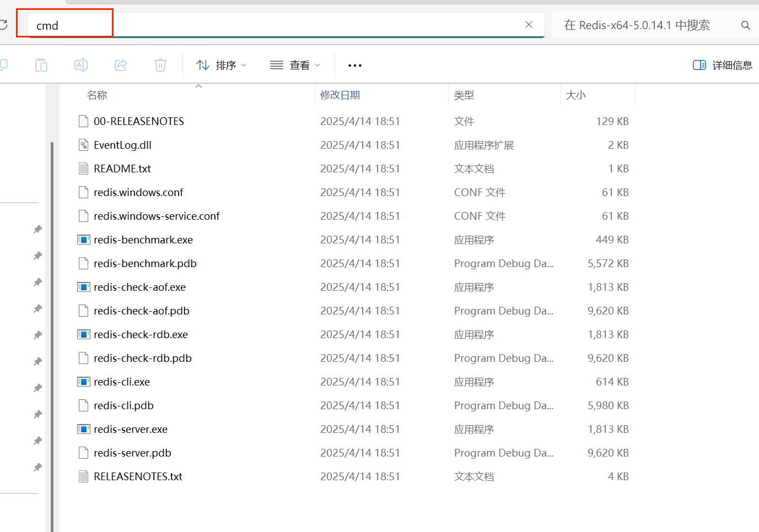
Task: Open the 查看 view dropdown
Action: coord(295,65)
